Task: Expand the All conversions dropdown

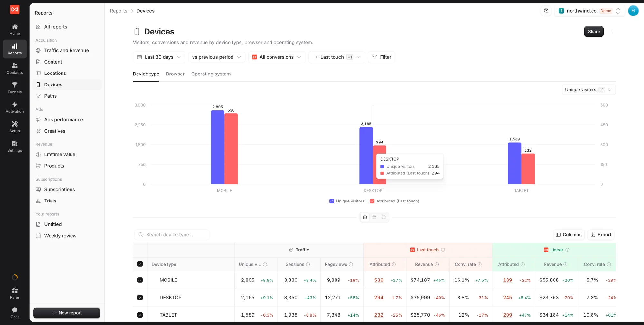Action: coord(277,57)
